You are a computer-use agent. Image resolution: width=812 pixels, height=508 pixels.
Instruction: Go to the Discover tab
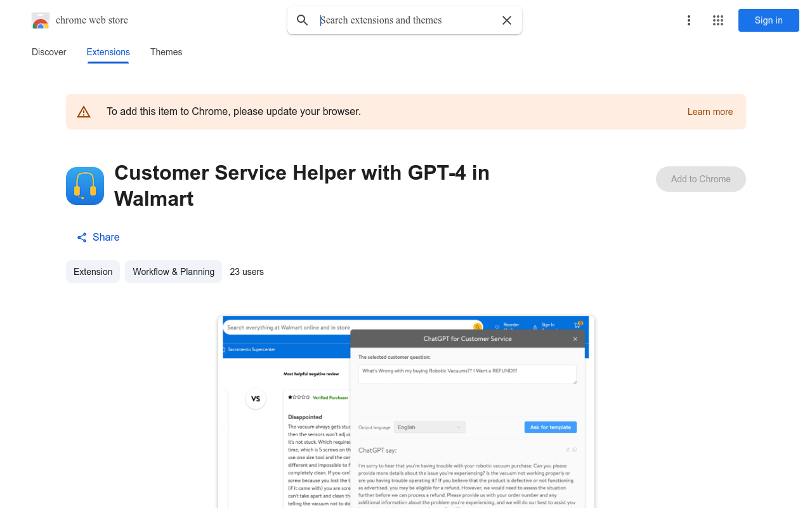pyautogui.click(x=49, y=52)
